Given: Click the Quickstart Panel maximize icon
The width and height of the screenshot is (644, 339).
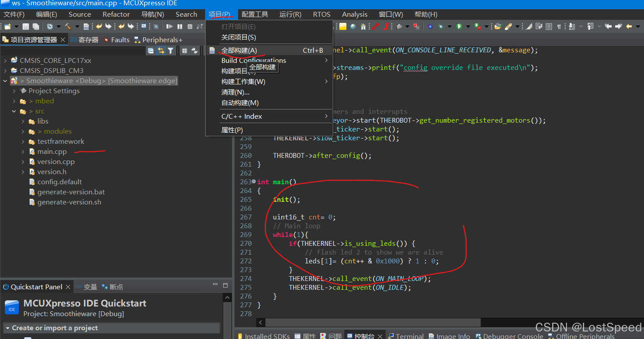Looking at the screenshot, I should click(225, 286).
